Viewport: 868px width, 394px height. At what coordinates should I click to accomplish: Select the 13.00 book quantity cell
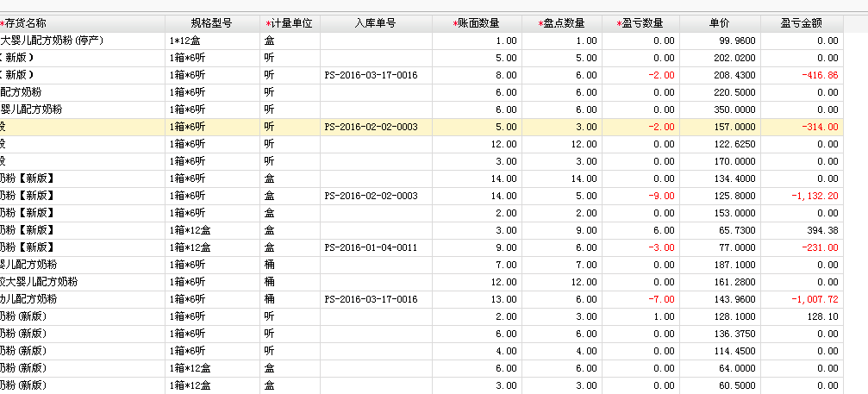[x=477, y=299]
